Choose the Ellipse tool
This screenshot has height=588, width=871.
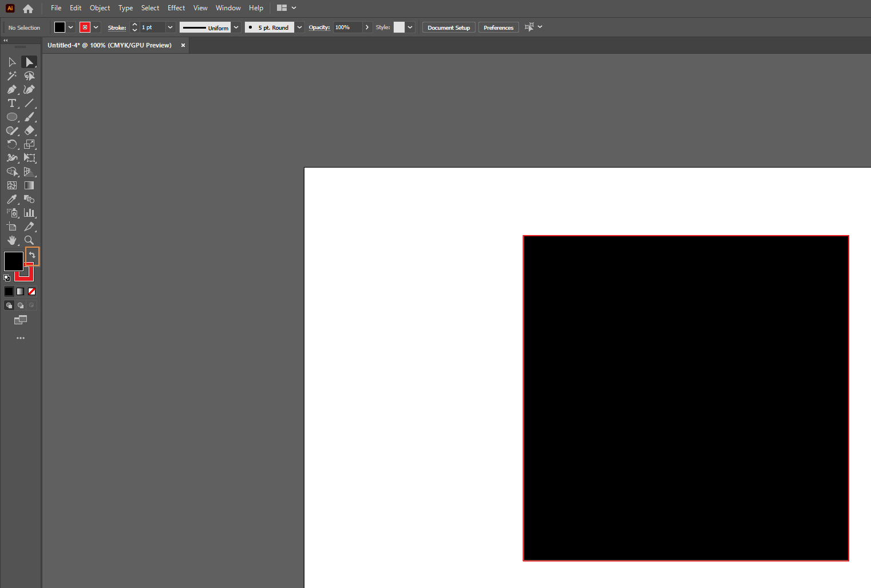12,117
